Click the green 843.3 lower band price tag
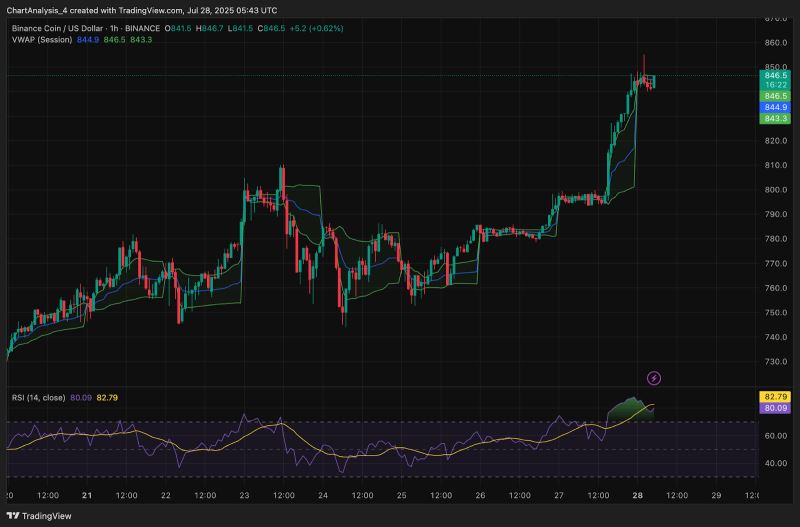Viewport: 800px width, 527px height. click(776, 118)
